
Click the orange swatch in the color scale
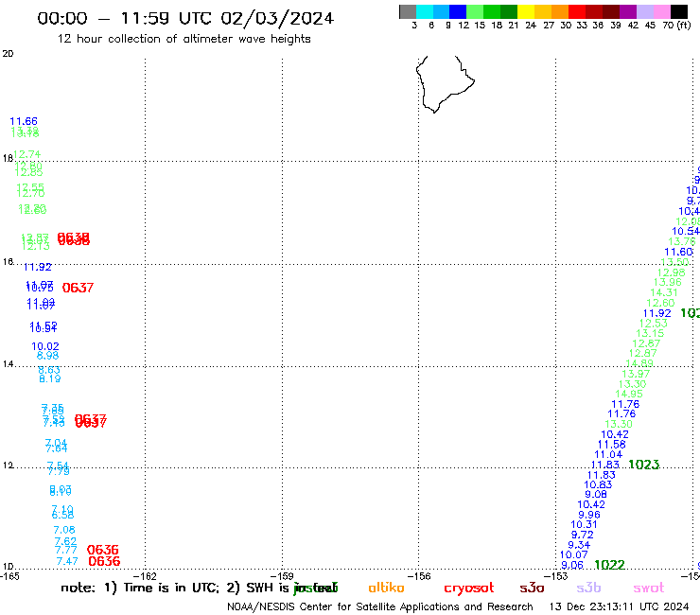pyautogui.click(x=560, y=11)
